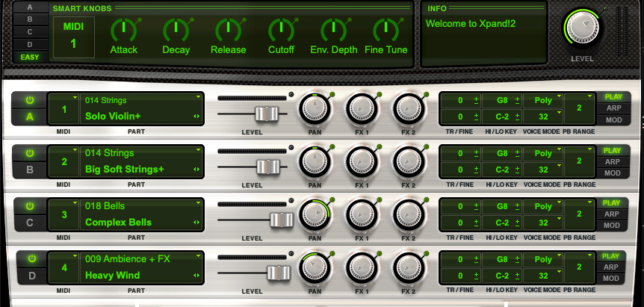The image size is (644, 307).
Task: Click the FX 2 knob for Big Soft Strings+
Action: (x=409, y=161)
